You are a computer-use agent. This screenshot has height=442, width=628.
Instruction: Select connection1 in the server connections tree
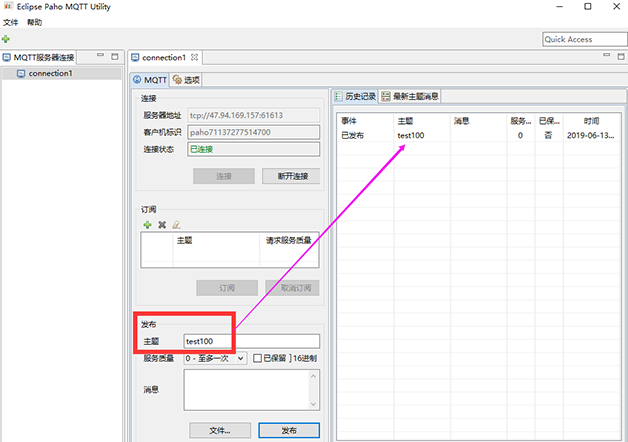coord(50,74)
